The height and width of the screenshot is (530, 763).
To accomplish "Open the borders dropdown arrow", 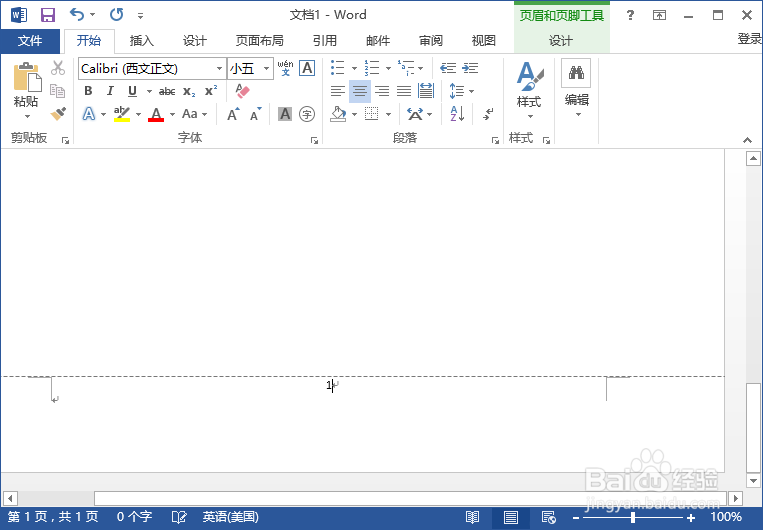I will [388, 114].
